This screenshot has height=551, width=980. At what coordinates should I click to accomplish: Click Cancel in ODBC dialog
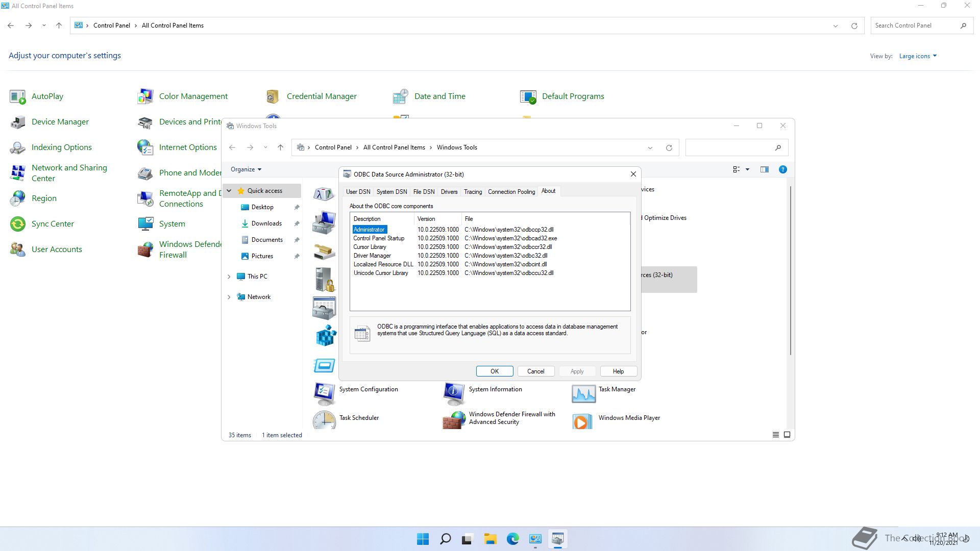point(536,371)
